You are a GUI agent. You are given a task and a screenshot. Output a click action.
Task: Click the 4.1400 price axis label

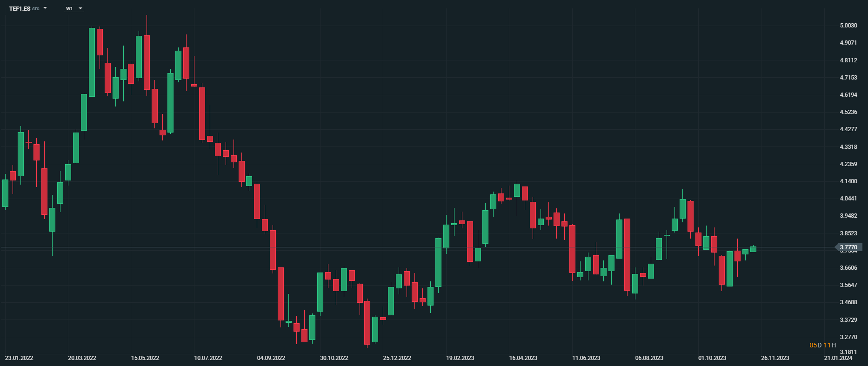tap(848, 181)
